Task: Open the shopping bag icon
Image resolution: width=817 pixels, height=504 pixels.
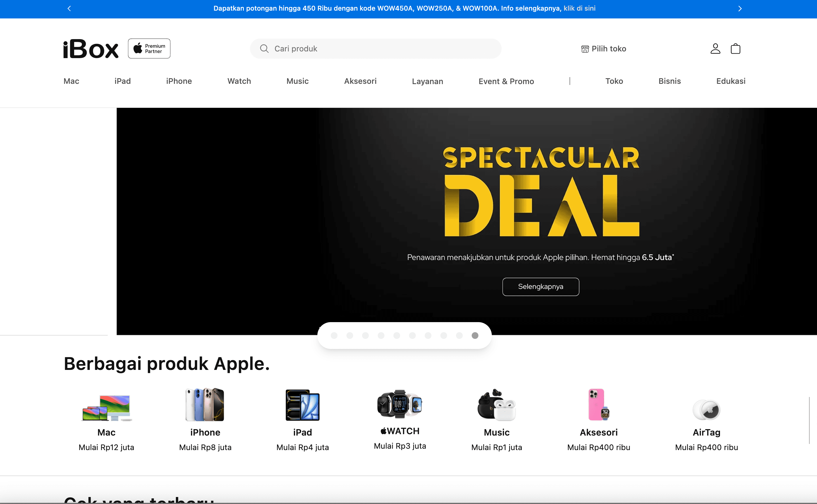Action: tap(736, 49)
